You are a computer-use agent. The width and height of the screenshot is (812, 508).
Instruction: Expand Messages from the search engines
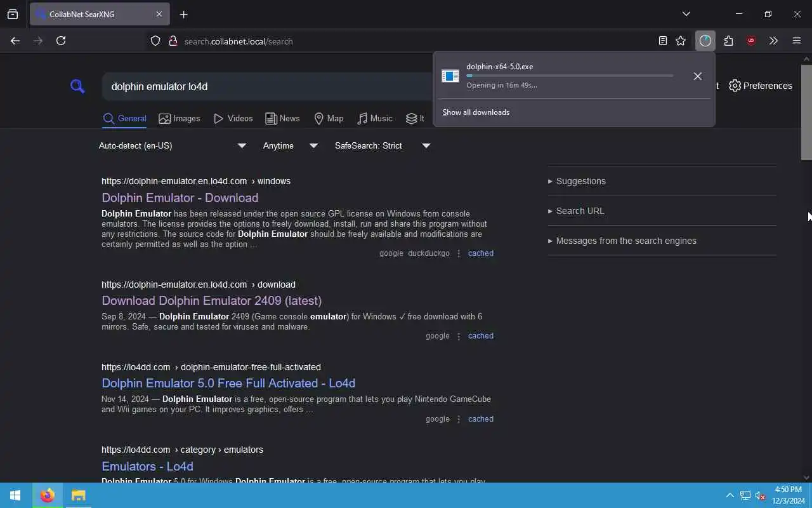[x=622, y=241]
